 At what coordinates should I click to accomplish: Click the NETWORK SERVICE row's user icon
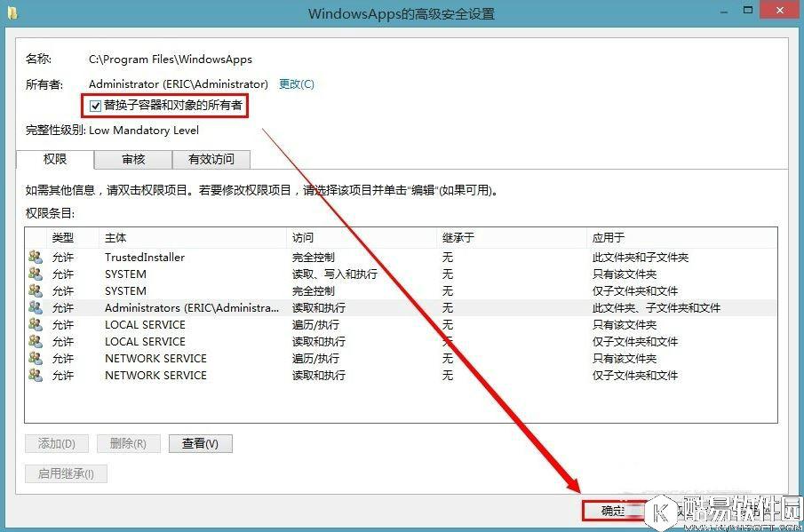coord(34,358)
